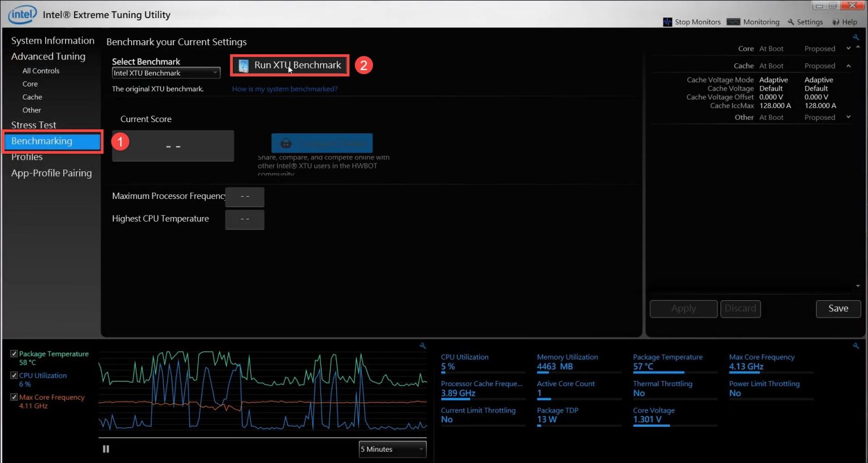
Task: Click the benchmark icon inside Run XTU Benchmark
Action: tap(243, 65)
